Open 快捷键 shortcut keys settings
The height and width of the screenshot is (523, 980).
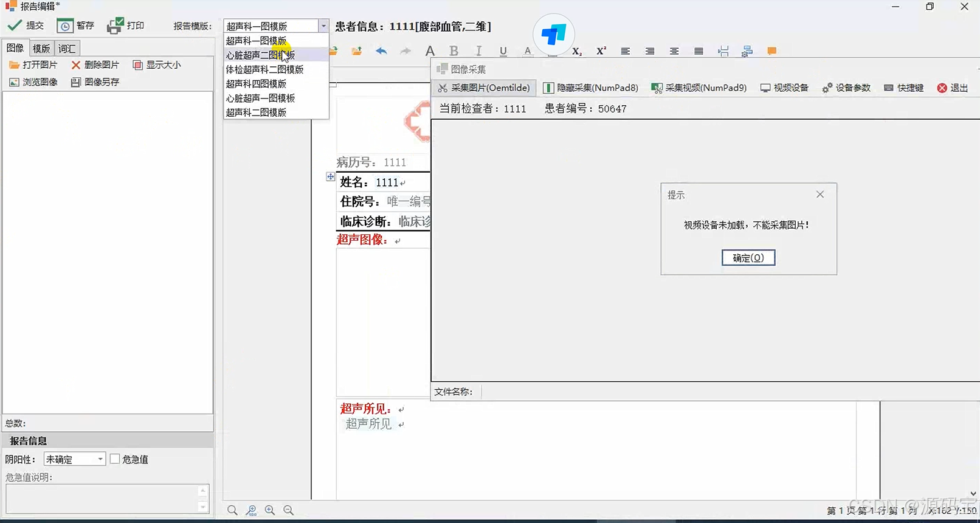[903, 88]
